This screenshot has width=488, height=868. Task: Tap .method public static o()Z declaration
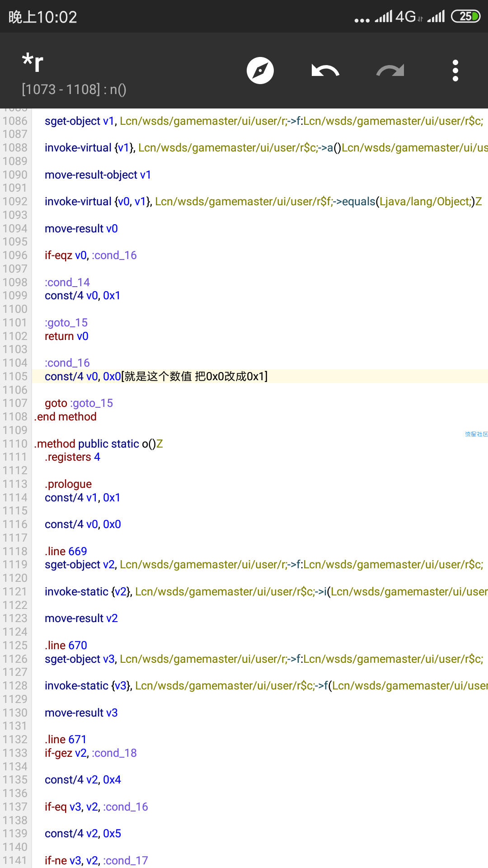point(99,443)
